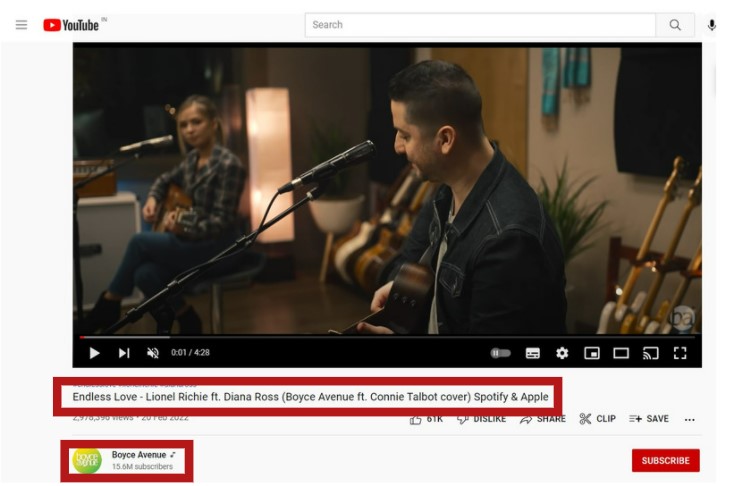Toggle the autoplay switch

[500, 353]
